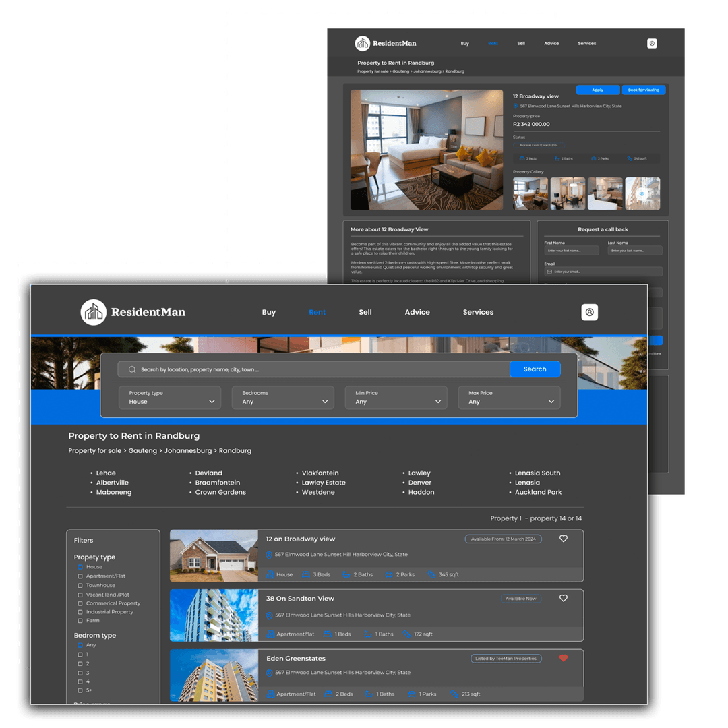Open the Braamfontein suburb link
This screenshot has width=728, height=728.
(x=217, y=483)
